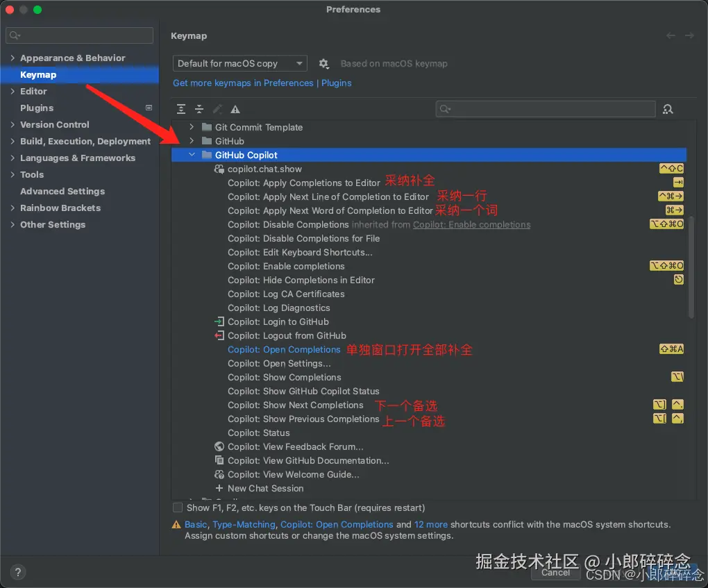This screenshot has height=588, width=708.
Task: Click the View Welcome Guide icon
Action: point(219,474)
